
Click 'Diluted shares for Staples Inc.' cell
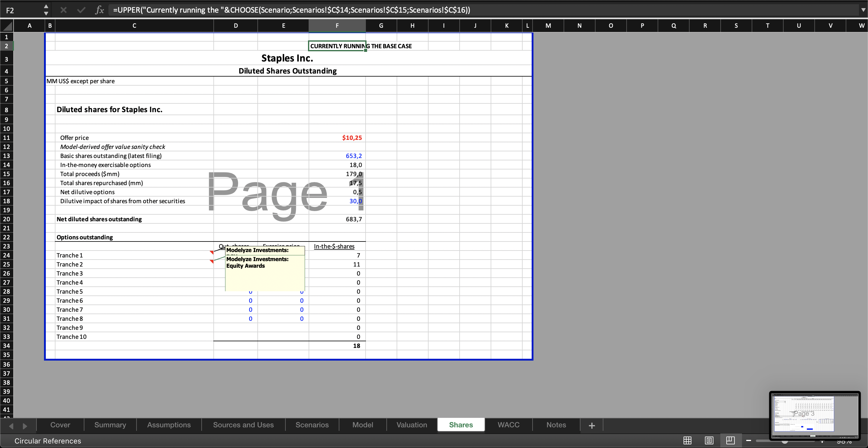point(109,109)
